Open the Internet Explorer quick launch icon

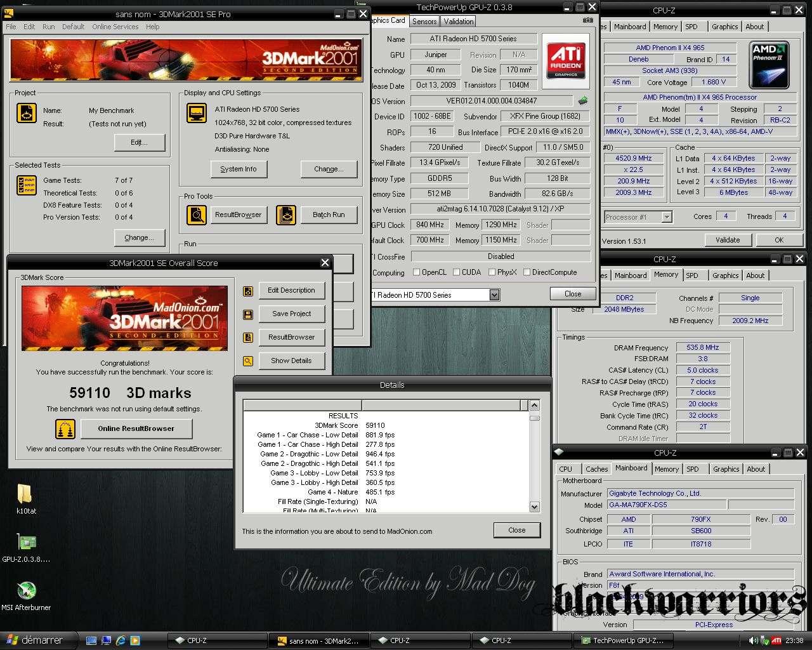point(121,640)
